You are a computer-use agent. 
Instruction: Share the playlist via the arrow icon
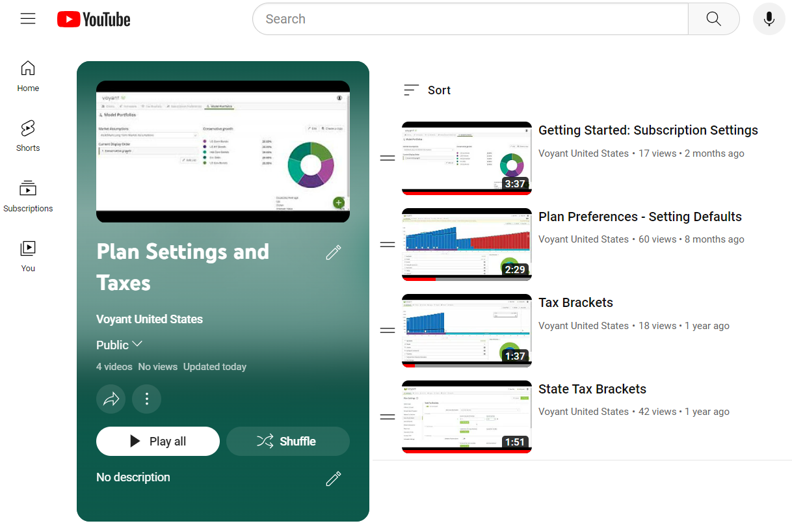coord(111,399)
